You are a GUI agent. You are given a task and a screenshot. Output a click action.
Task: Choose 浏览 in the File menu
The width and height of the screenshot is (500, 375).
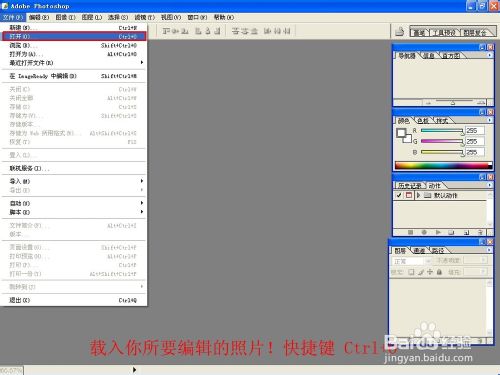(74, 45)
